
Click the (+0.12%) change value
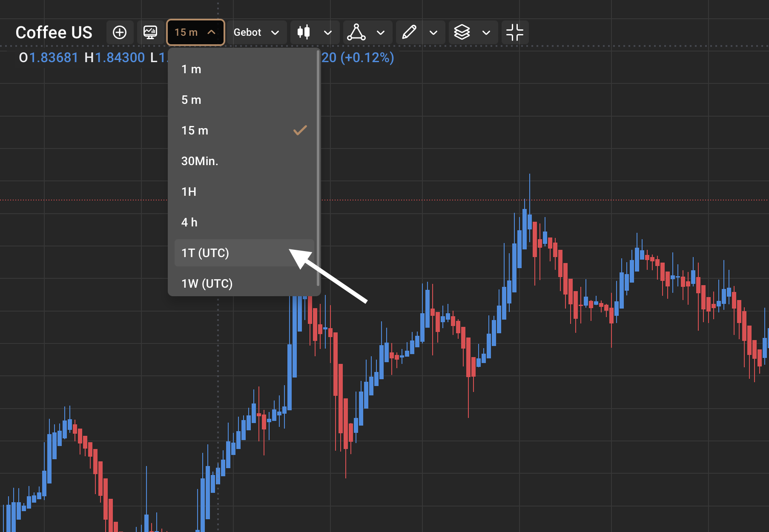coord(367,57)
